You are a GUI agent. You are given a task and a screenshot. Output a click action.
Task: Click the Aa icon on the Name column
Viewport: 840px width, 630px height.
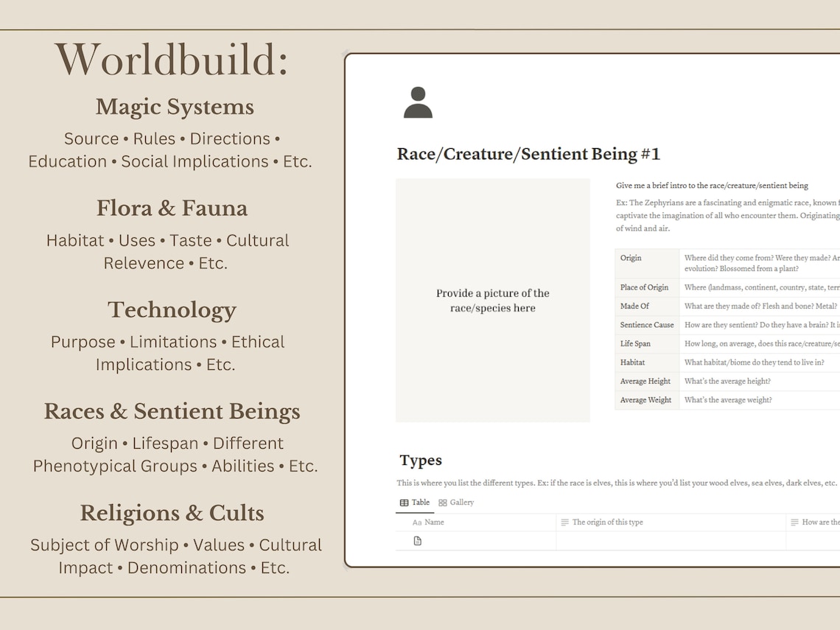(418, 522)
